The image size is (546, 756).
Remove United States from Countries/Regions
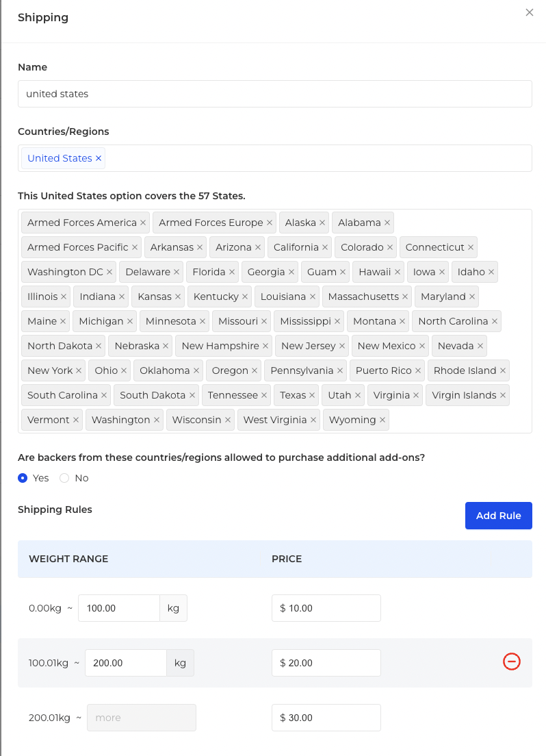pos(99,158)
